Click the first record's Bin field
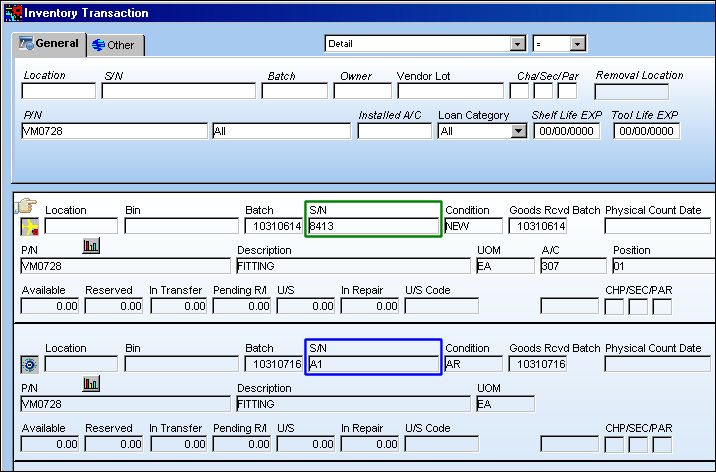This screenshot has width=716, height=472. (182, 226)
